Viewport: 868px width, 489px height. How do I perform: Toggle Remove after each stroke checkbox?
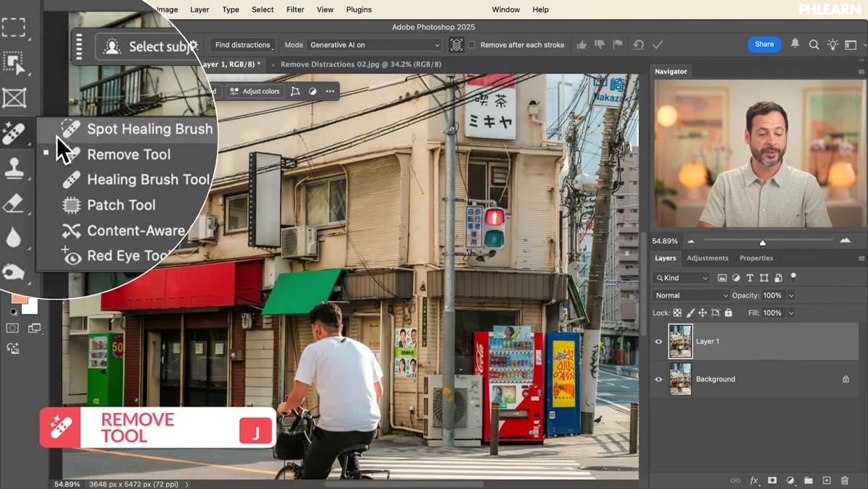(472, 45)
